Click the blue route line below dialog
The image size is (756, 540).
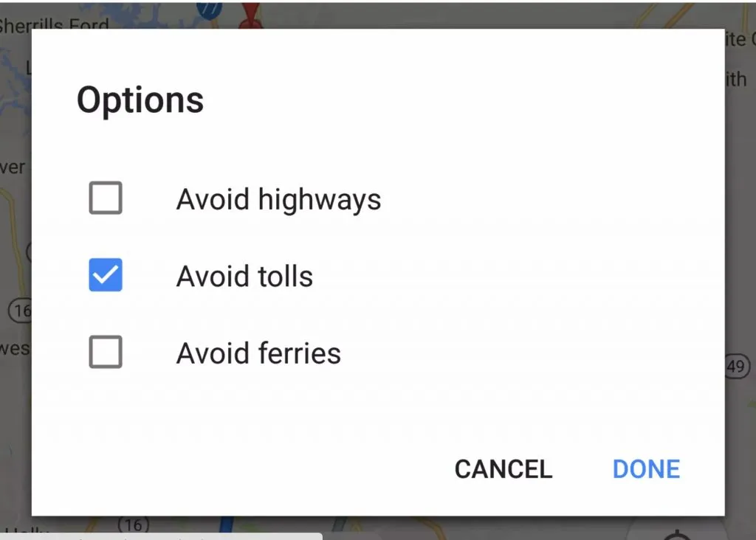coord(227,527)
